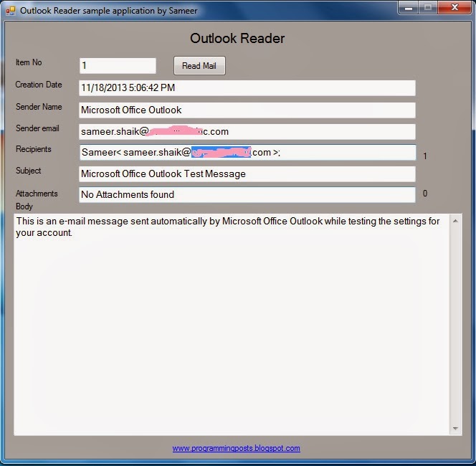Minimize the Outlook Reader window
The width and height of the screenshot is (476, 466).
[409, 7]
